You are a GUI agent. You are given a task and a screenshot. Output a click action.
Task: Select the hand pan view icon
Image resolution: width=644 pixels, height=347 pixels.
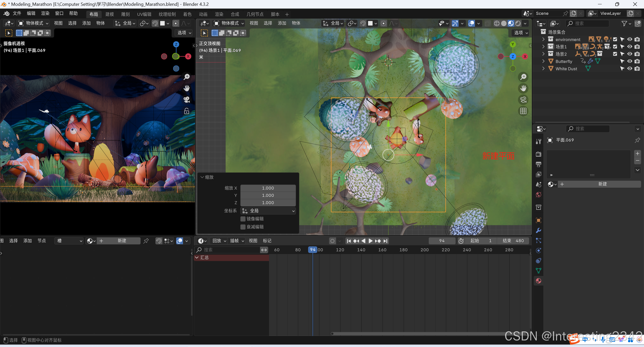[523, 88]
